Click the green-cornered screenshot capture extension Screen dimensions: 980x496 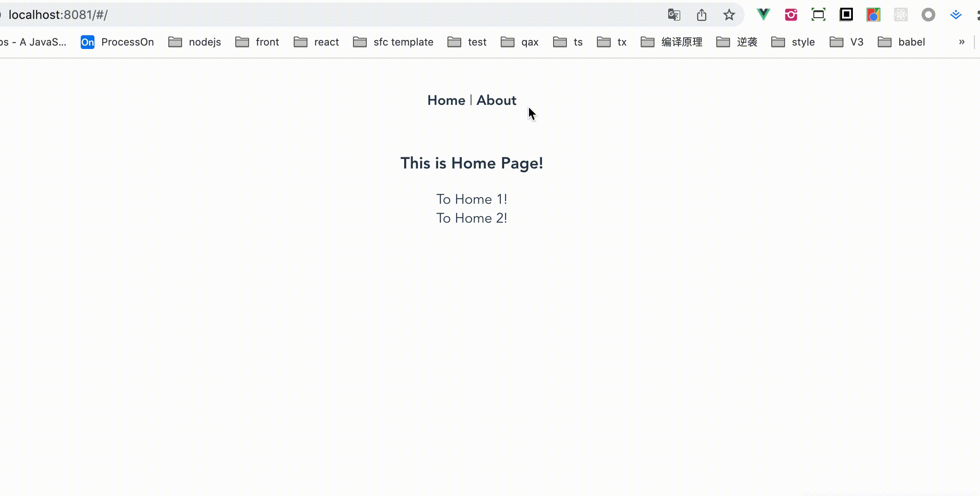point(818,15)
